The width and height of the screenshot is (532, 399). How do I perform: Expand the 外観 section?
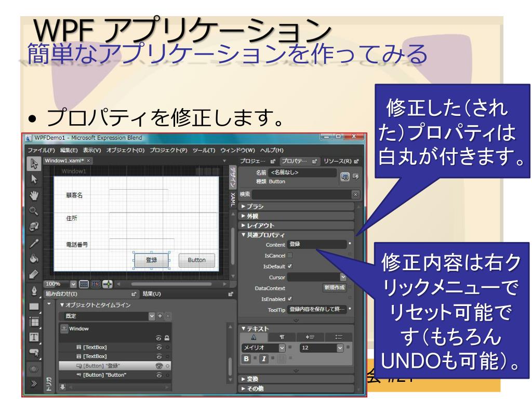(243, 216)
